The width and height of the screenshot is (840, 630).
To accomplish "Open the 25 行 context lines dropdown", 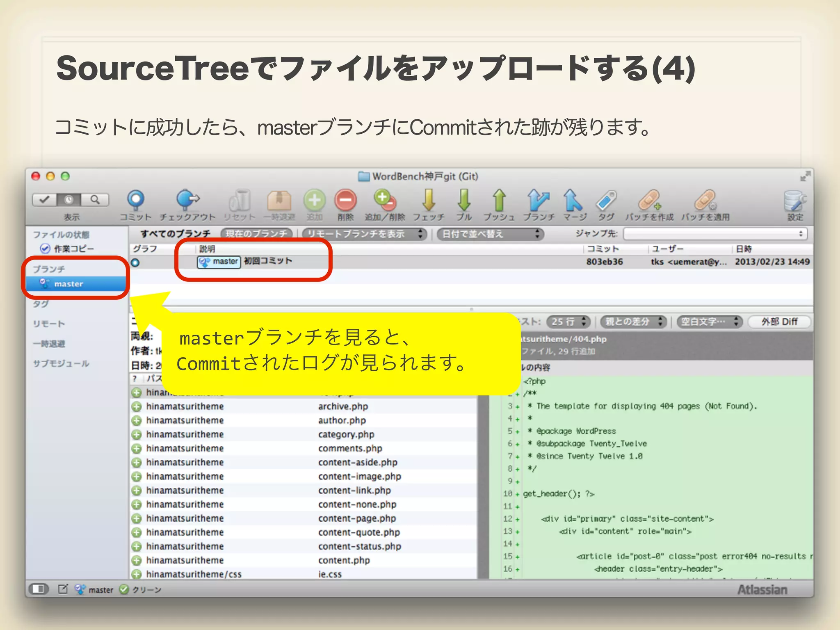I will [568, 322].
